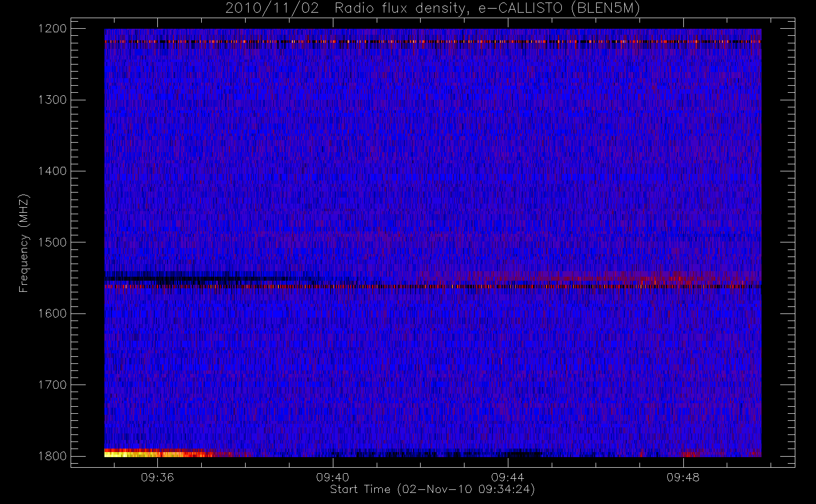The height and width of the screenshot is (504, 816).
Task: Click the date "2010/11/02" in the title
Action: tap(272, 9)
